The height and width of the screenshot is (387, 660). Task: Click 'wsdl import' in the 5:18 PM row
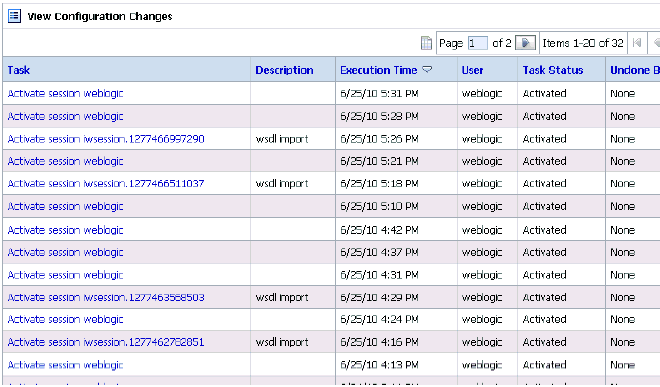[x=282, y=184]
